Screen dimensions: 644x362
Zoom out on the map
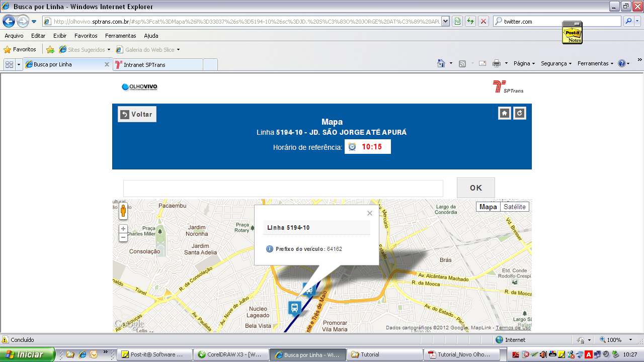click(x=123, y=237)
